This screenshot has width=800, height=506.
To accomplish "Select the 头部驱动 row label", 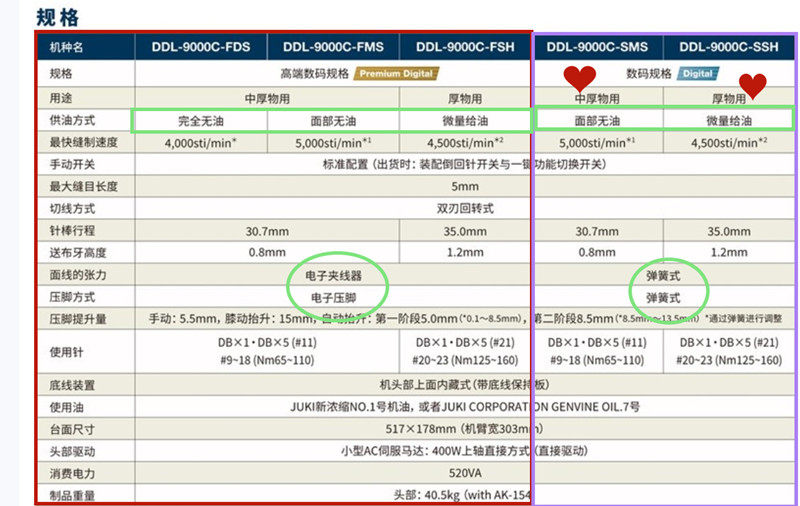I will [72, 451].
